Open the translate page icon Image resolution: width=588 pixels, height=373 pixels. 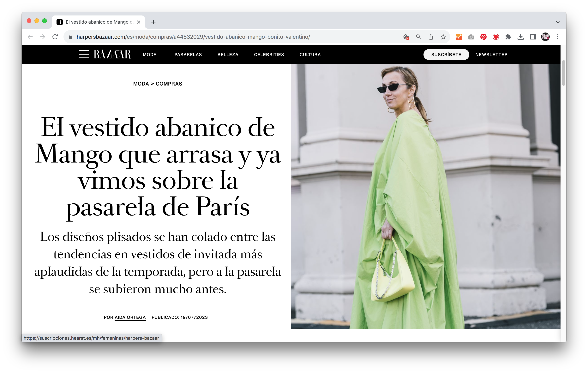point(406,37)
